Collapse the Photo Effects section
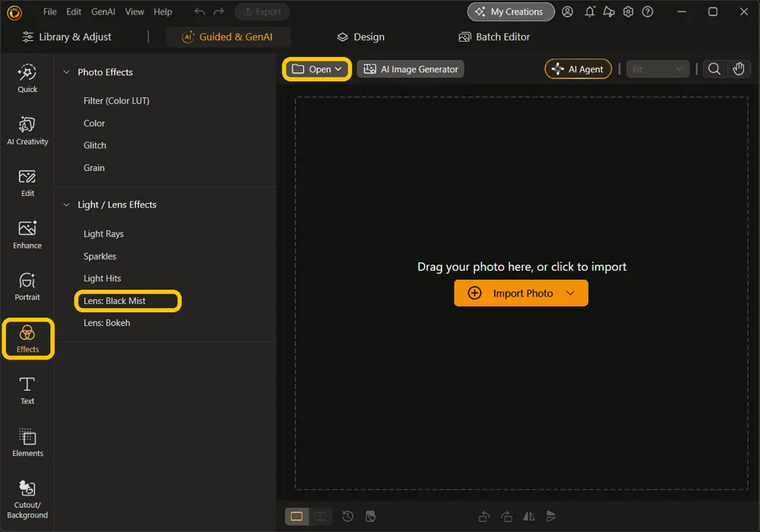Image resolution: width=760 pixels, height=532 pixels. (x=66, y=72)
